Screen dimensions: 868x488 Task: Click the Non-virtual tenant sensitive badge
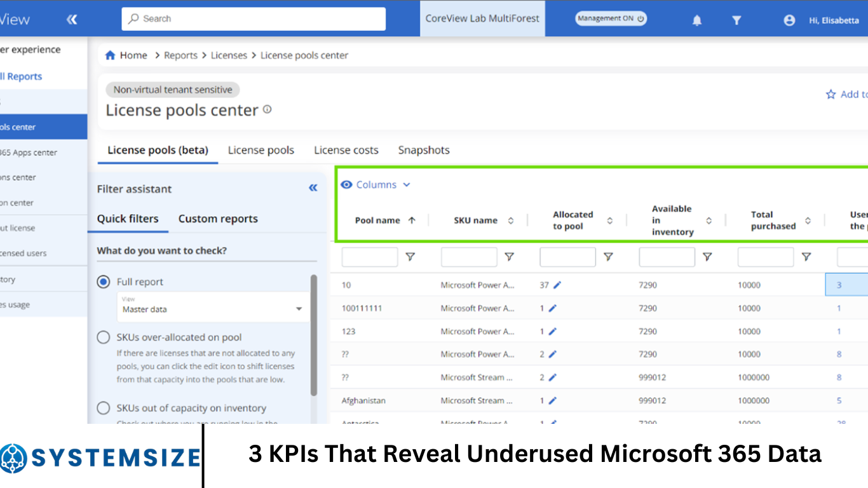coord(173,90)
